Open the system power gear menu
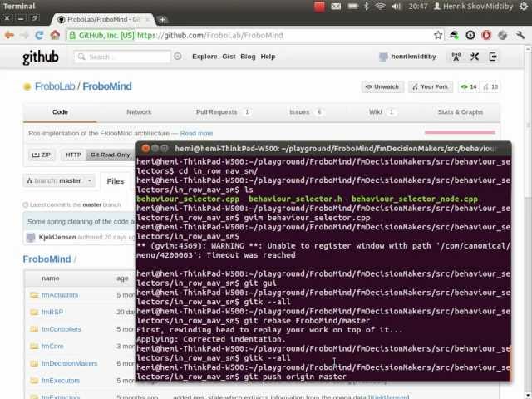Screen dimensions: 532x399 pyautogui.click(x=524, y=6)
